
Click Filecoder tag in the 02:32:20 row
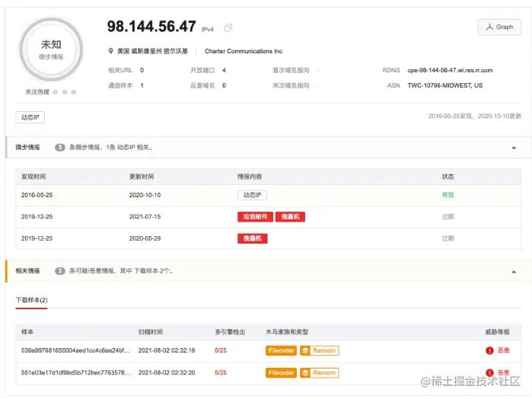tap(282, 373)
